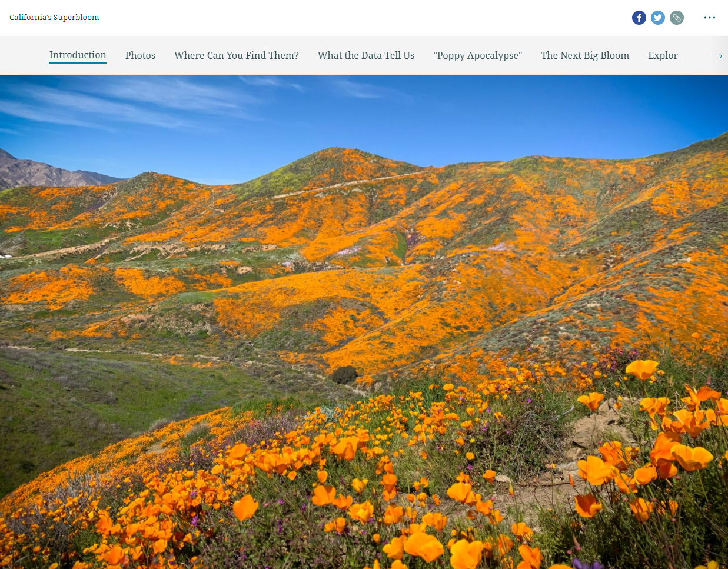Jump to Where Can You Find Them?
This screenshot has height=569, width=728.
[x=236, y=55]
